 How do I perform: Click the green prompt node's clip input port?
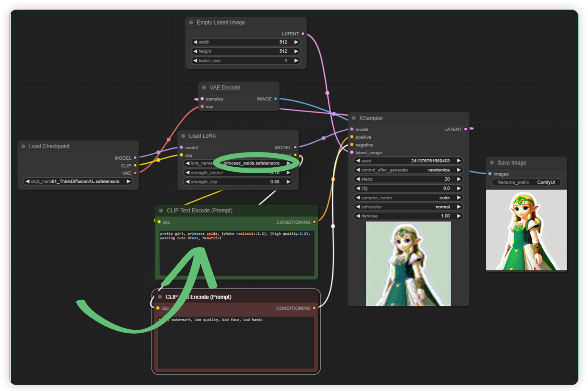(159, 222)
